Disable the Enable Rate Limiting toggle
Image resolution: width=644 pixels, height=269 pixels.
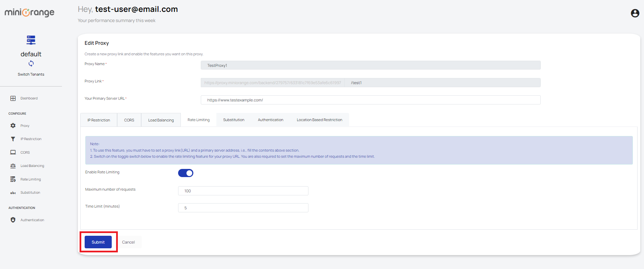(186, 173)
